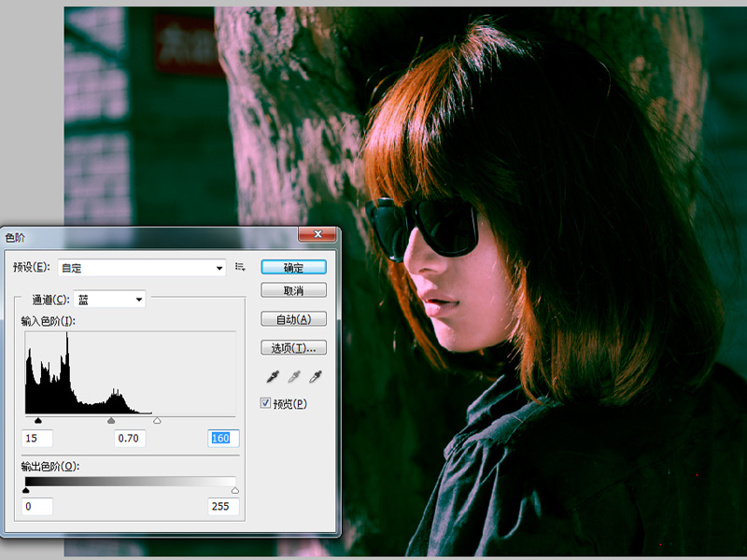747x560 pixels.
Task: Select the white point eyedropper
Action: coord(315,377)
